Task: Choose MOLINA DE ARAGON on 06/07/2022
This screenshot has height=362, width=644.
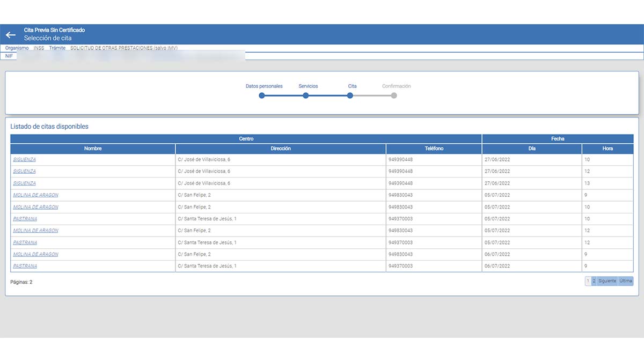Action: (35, 254)
